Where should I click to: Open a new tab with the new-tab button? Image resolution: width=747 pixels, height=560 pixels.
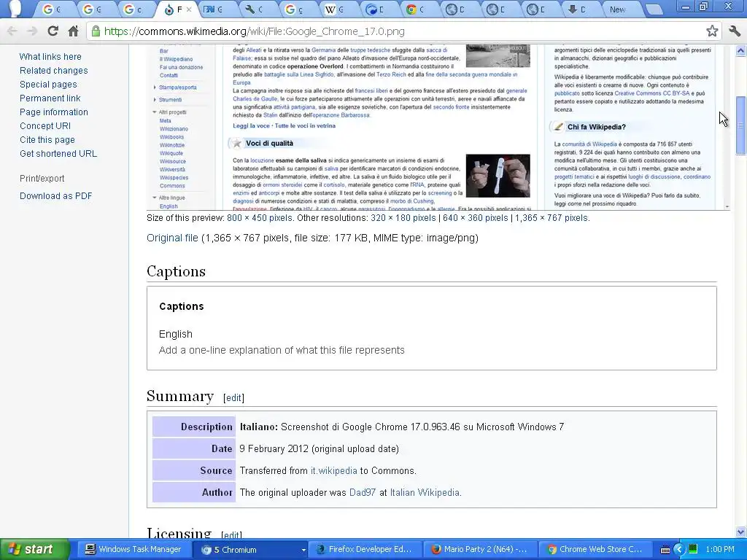(x=654, y=9)
